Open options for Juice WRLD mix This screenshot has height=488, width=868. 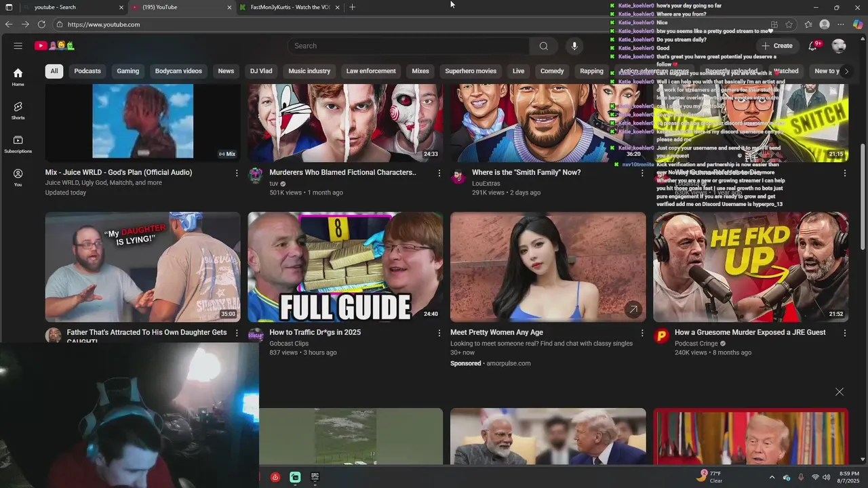(x=237, y=174)
